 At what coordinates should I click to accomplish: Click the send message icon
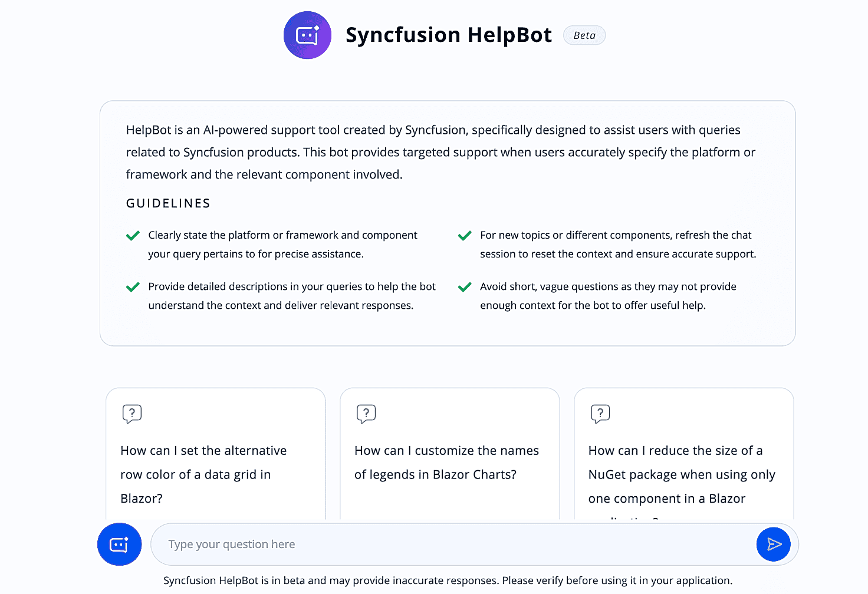pos(773,544)
